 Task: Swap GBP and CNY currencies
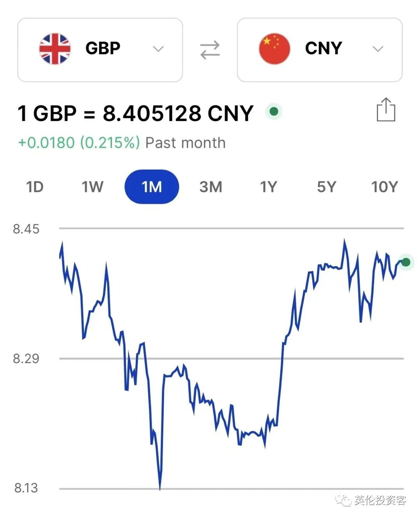point(210,50)
